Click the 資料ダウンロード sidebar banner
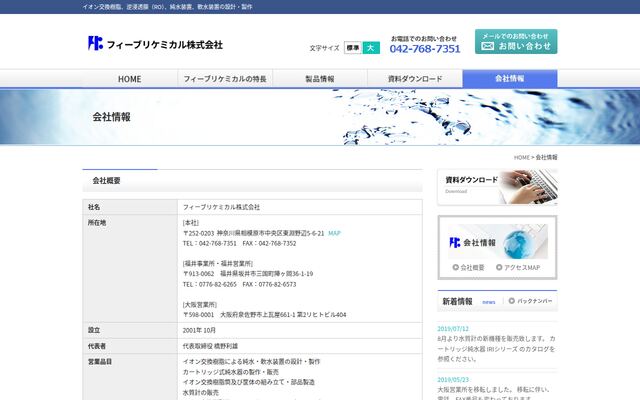This screenshot has width=640, height=400. [x=497, y=187]
